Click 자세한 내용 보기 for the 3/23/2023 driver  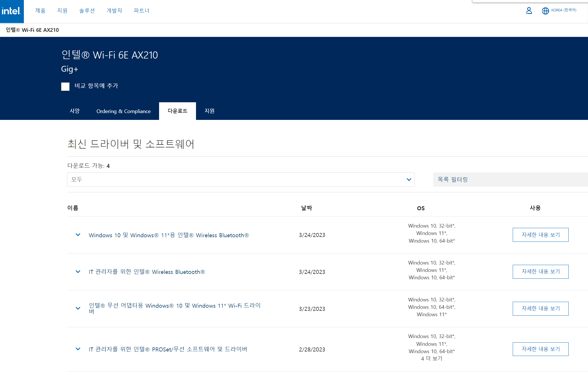540,309
